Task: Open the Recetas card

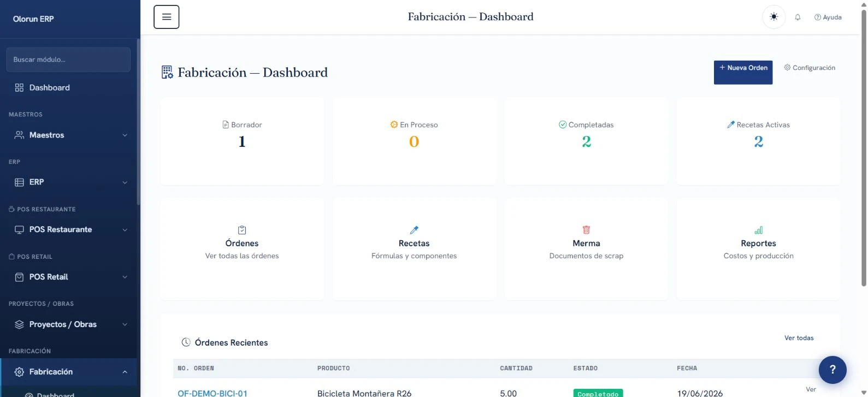Action: 414,249
